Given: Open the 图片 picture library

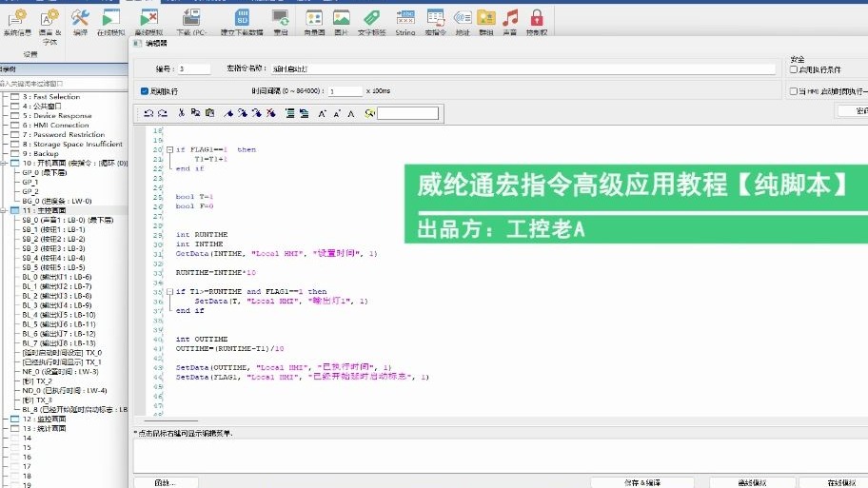Looking at the screenshot, I should (x=342, y=22).
